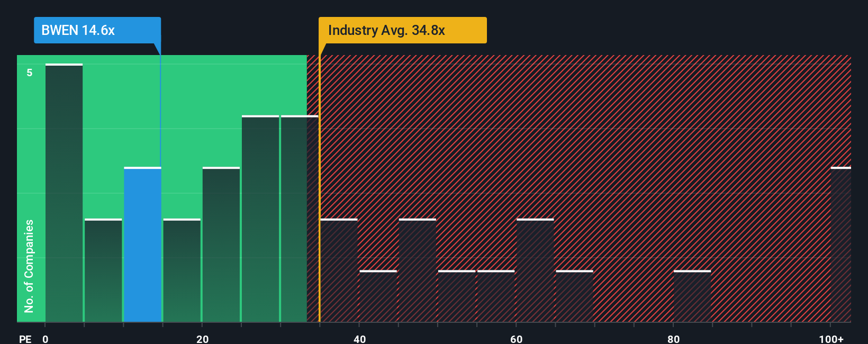Click the Industry Avg. 34.8x label
868x344 pixels.
[402, 30]
